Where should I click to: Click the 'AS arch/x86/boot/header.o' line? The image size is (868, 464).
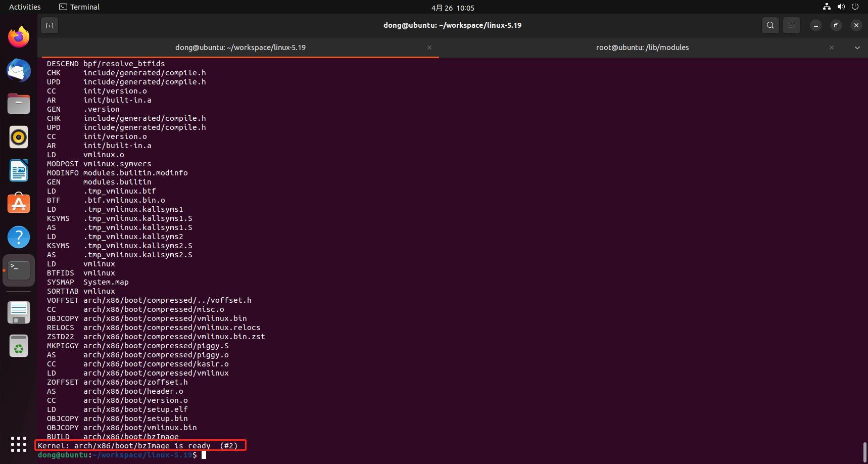(115, 391)
